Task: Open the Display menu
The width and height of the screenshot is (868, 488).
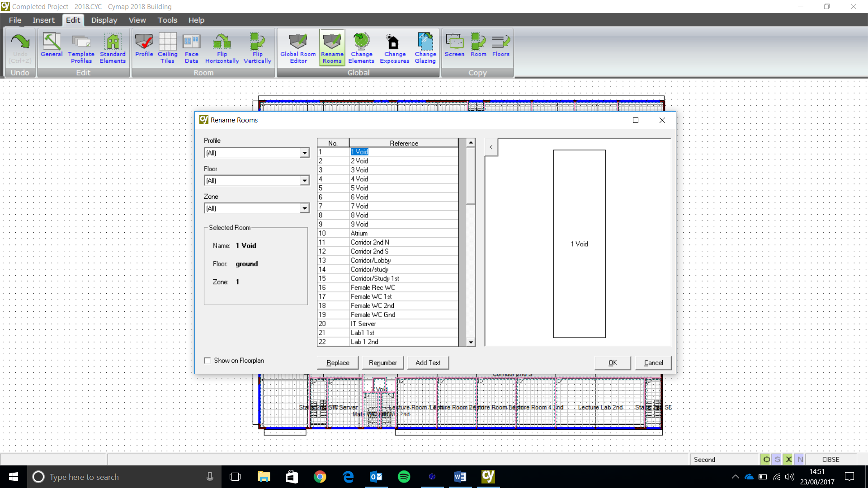Action: [x=104, y=20]
